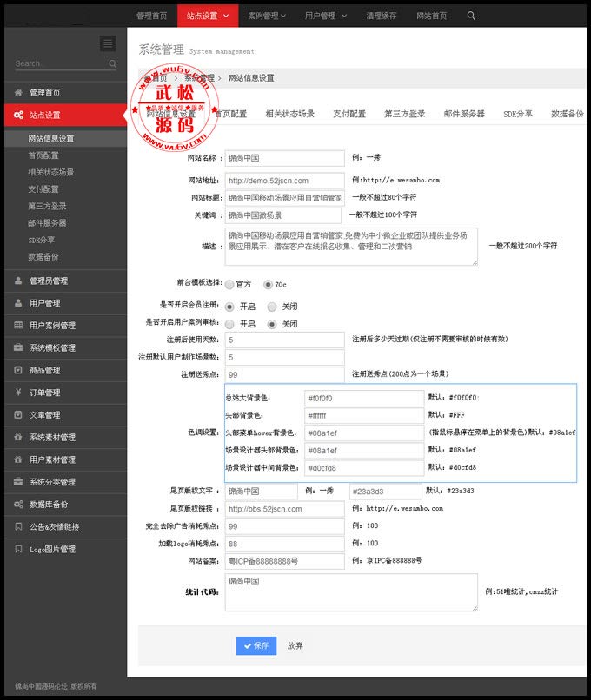Image resolution: width=591 pixels, height=700 pixels.
Task: Click the gift icon beside 系统素材管理
Action: click(x=18, y=437)
